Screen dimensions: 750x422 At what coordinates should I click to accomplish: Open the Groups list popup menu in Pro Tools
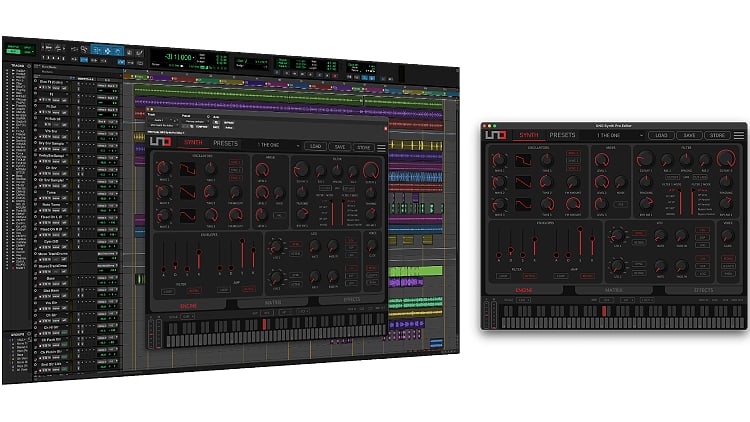(x=29, y=333)
